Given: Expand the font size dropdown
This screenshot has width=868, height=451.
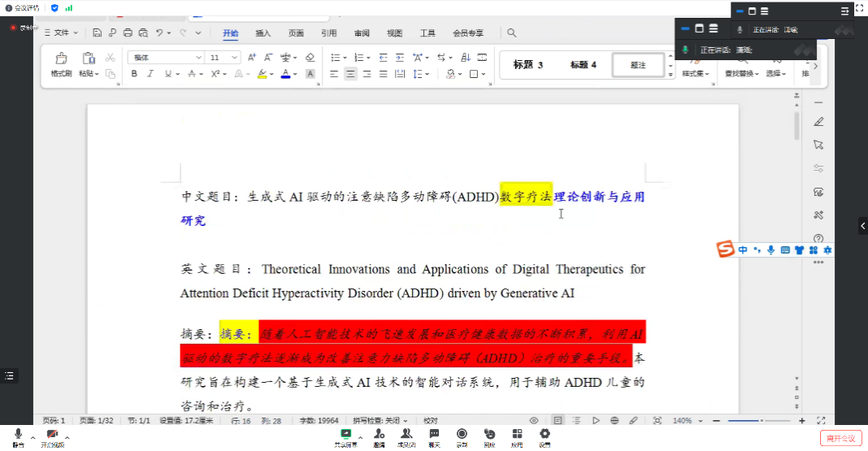Looking at the screenshot, I should 237,58.
